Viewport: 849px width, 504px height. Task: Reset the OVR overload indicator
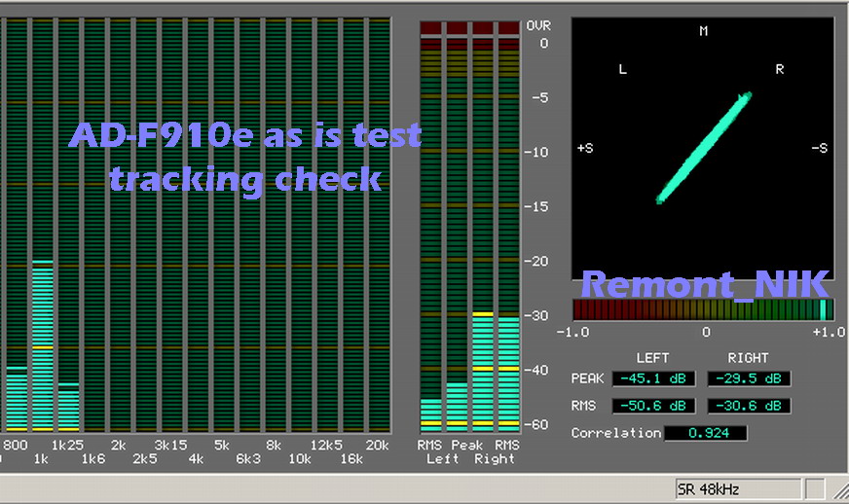pos(469,28)
